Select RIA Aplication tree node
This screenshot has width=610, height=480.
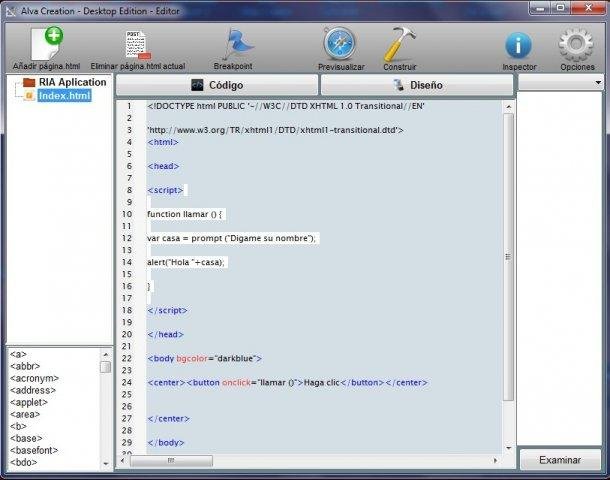(x=72, y=82)
